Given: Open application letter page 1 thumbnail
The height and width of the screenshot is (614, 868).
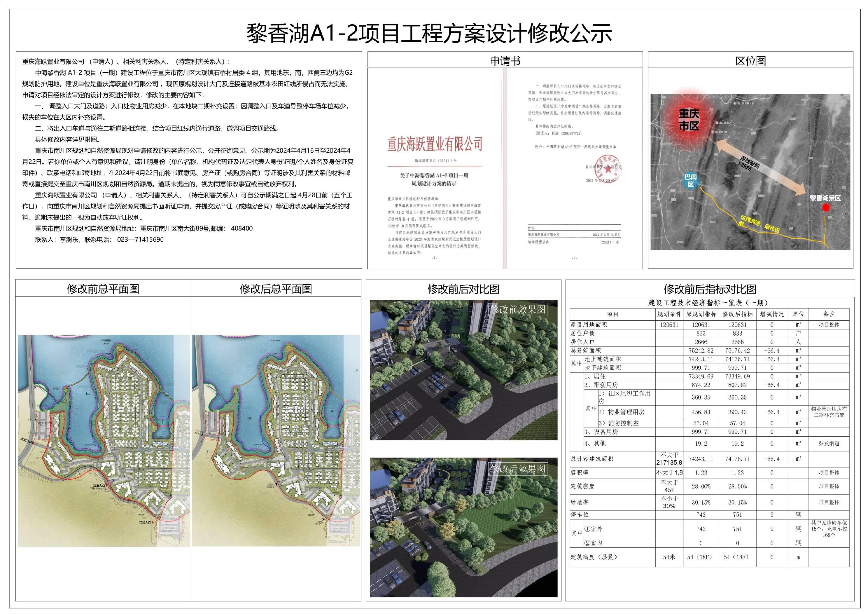Looking at the screenshot, I should pyautogui.click(x=435, y=168).
